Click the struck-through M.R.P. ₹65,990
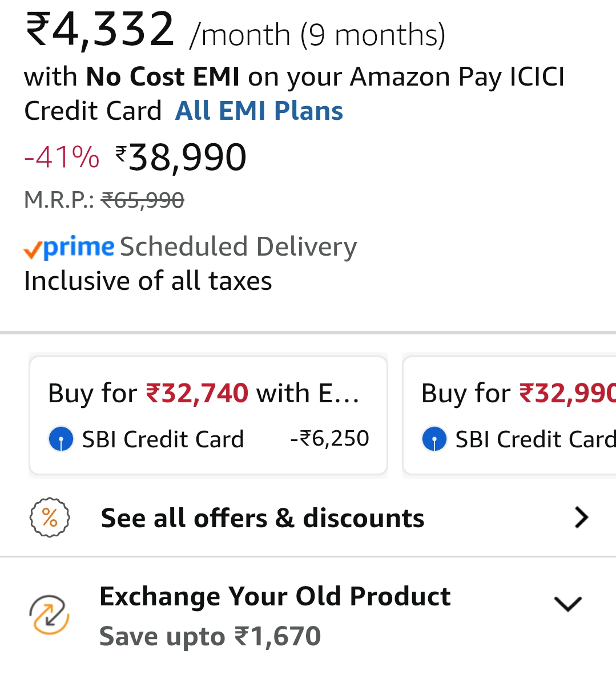 coord(143,200)
